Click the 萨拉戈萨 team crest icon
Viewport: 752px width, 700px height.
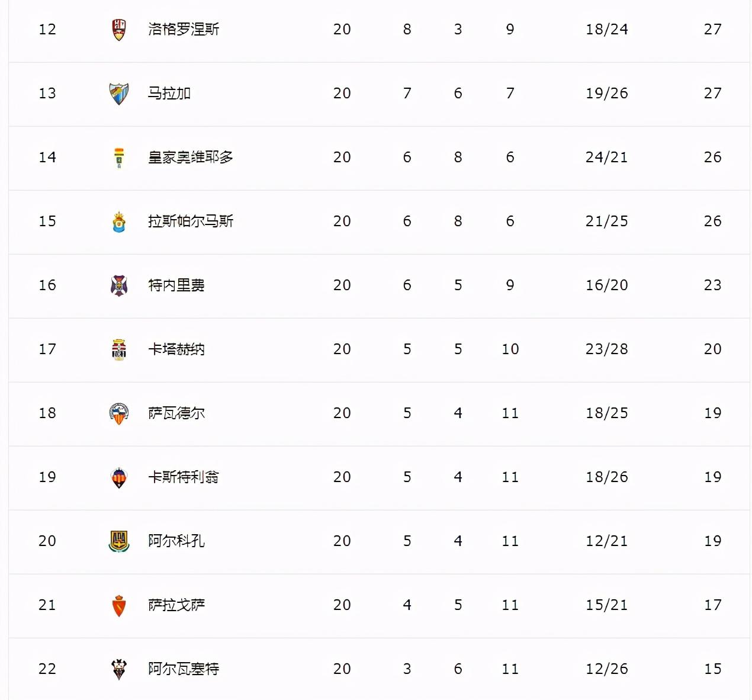(x=119, y=605)
